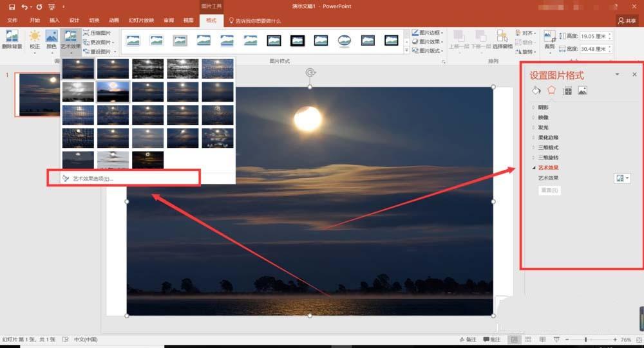Click the 颜色 (Color) ribbon icon
644x348 pixels.
[x=52, y=40]
